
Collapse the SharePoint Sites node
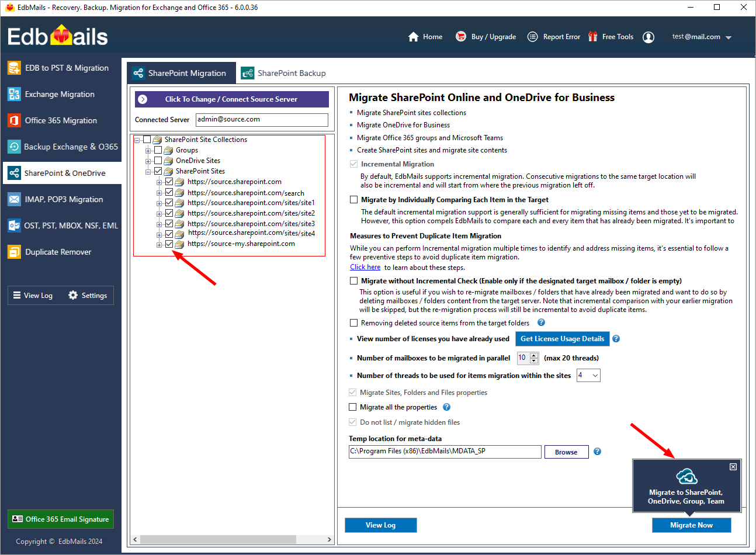pos(148,172)
